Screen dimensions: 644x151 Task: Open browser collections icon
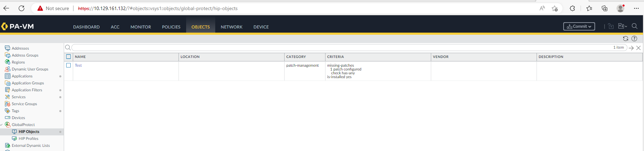604,8
